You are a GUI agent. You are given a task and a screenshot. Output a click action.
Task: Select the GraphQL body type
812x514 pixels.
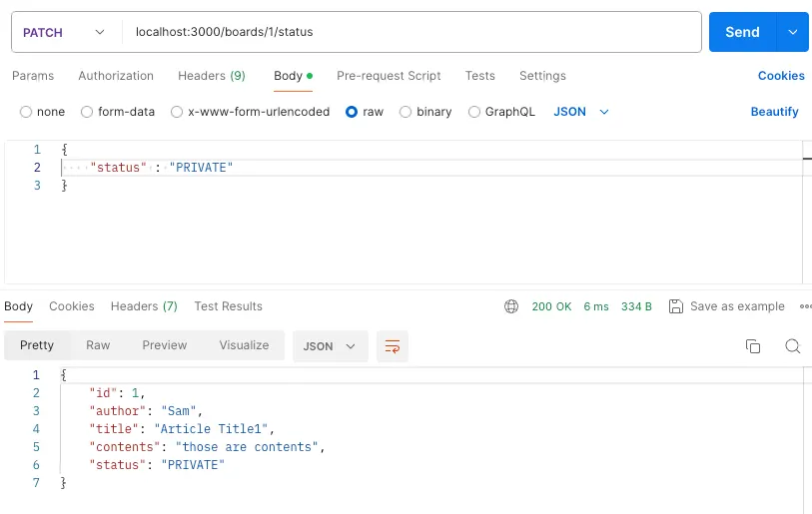(x=474, y=112)
